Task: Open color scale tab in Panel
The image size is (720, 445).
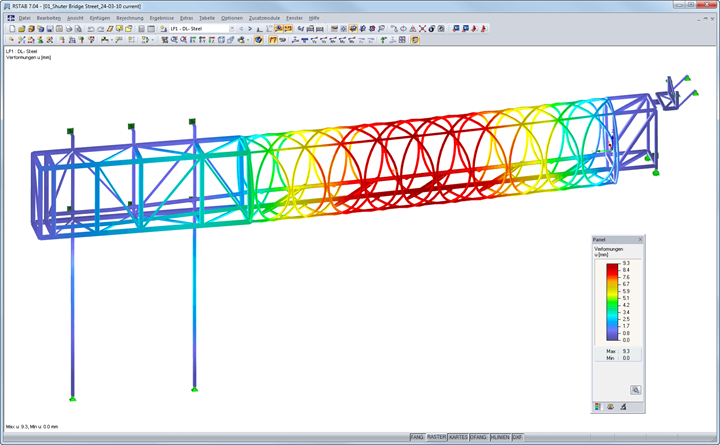Action: (x=597, y=407)
